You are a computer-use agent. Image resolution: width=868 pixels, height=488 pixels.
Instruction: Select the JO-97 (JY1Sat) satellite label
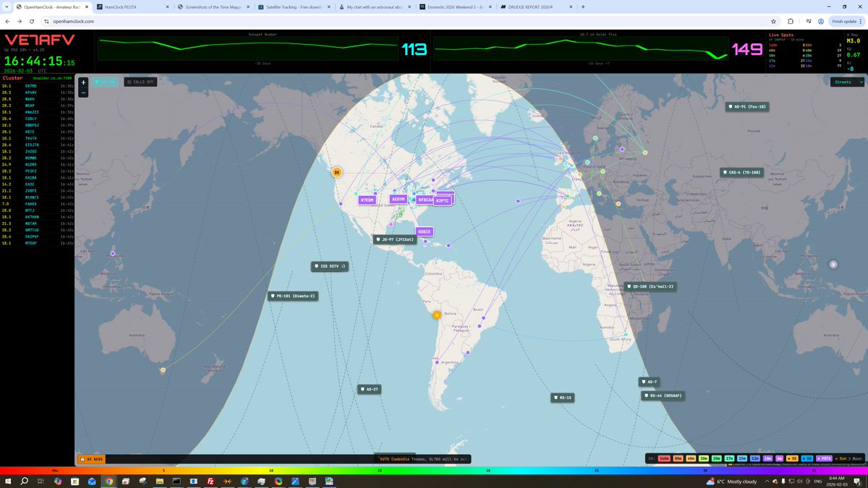(x=395, y=239)
